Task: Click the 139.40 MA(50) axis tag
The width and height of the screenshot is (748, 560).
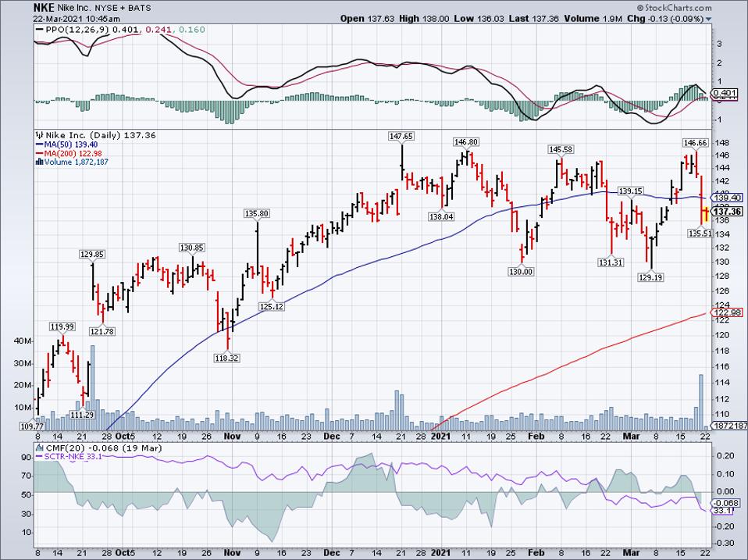Action: click(726, 198)
